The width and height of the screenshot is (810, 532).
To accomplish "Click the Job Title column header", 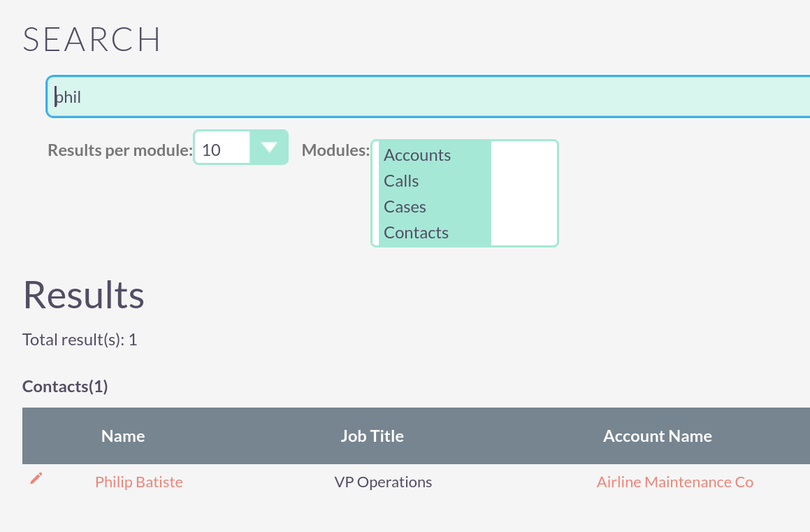I will pos(372,436).
